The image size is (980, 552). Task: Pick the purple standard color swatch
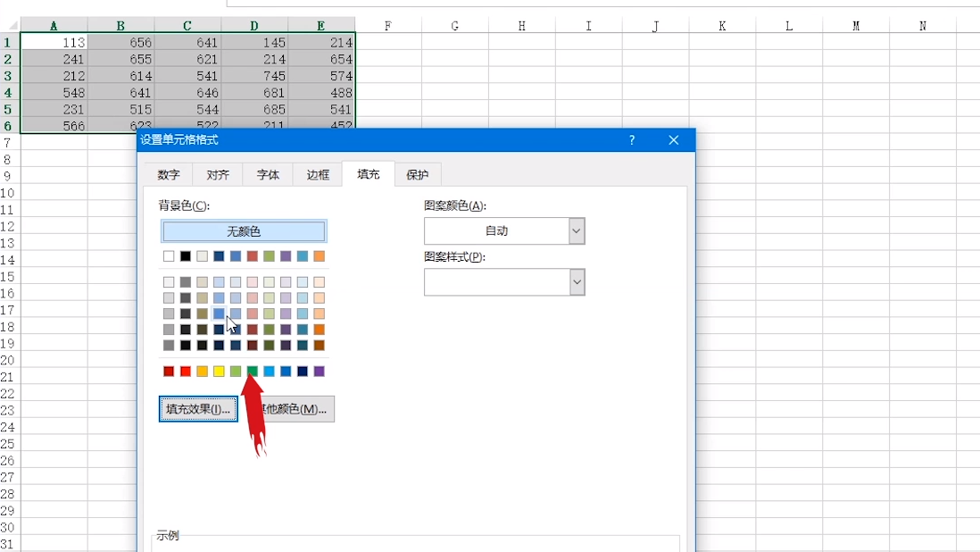319,371
